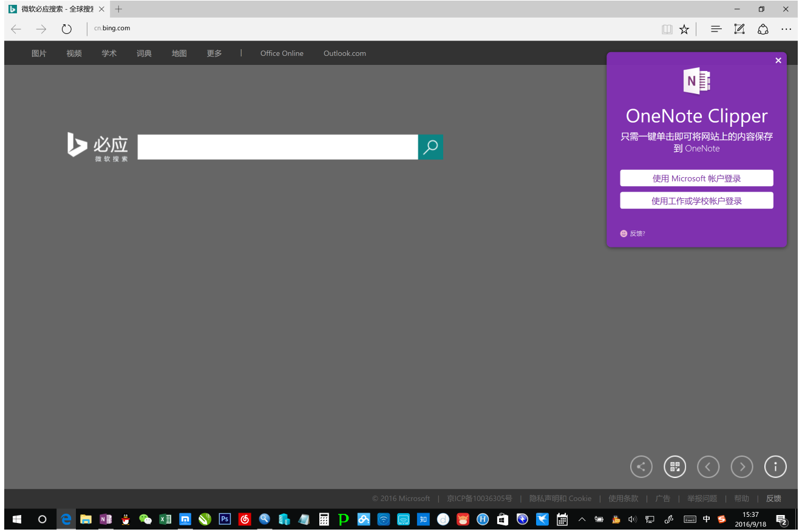The image size is (802, 532).
Task: Open the 举报问题 report footer link
Action: click(702, 499)
